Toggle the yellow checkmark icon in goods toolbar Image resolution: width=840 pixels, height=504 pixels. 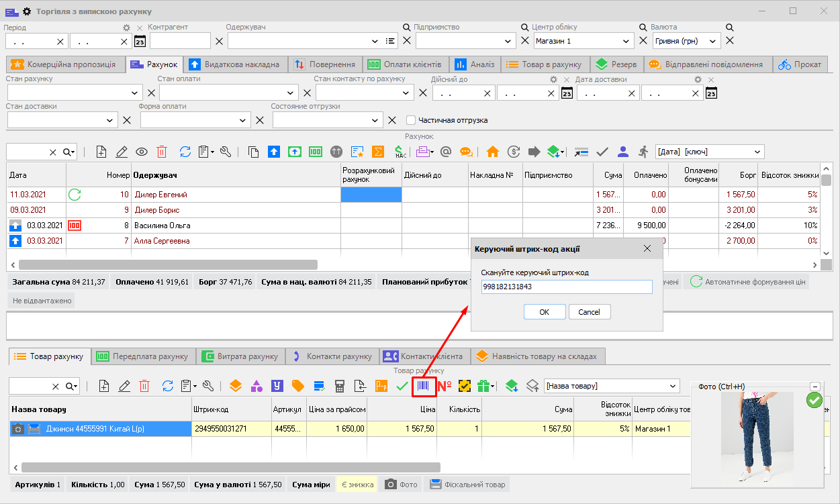pyautogui.click(x=464, y=386)
